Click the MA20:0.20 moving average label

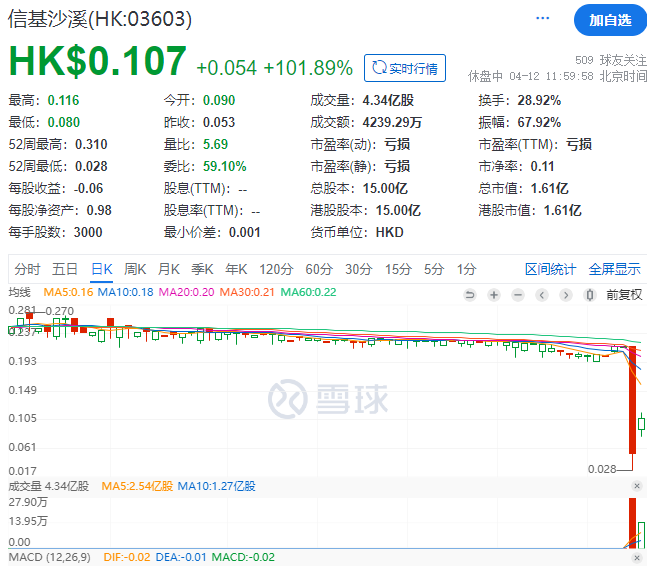tap(186, 292)
